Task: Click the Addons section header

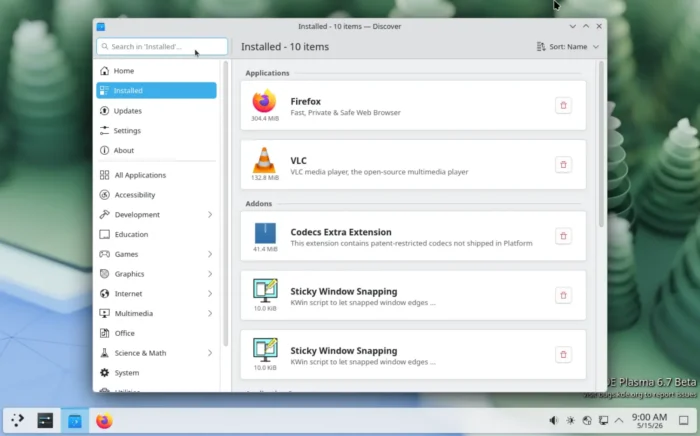Action: click(x=258, y=203)
